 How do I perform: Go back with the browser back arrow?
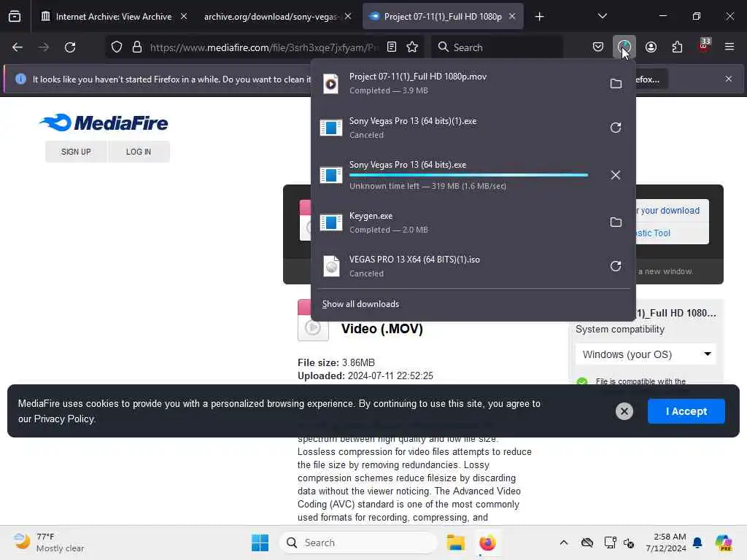[18, 47]
